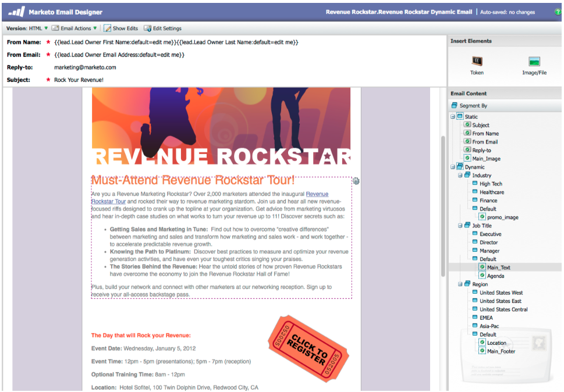Open the gear icon on text block
The height and width of the screenshot is (392, 564).
pyautogui.click(x=356, y=181)
